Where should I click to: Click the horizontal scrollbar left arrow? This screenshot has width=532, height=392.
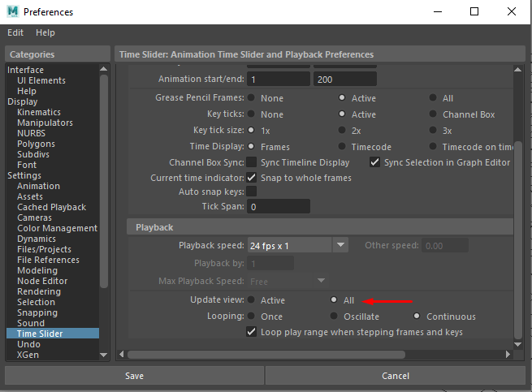(123, 354)
